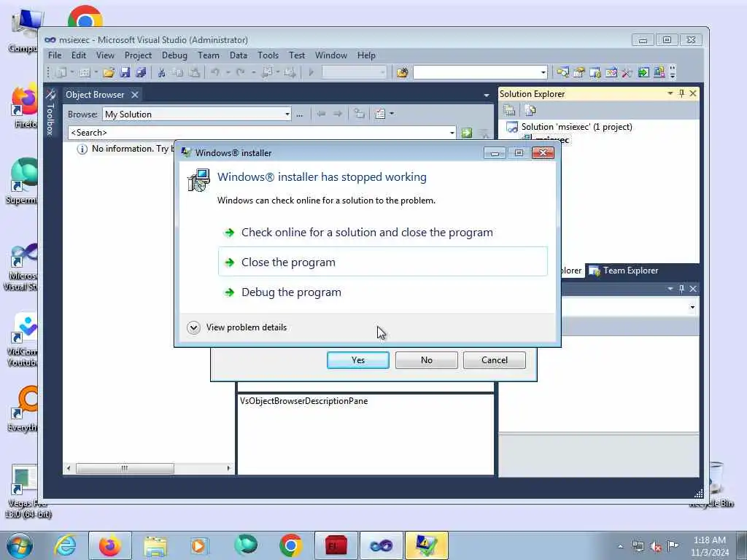Open the document tab list dropdown
Viewport: 747px width, 560px height.
click(486, 96)
